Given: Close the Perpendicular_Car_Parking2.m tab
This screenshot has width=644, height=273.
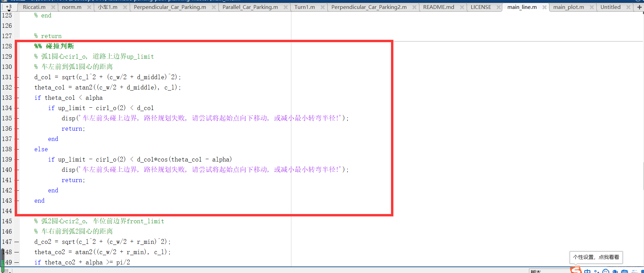Looking at the screenshot, I should (414, 7).
